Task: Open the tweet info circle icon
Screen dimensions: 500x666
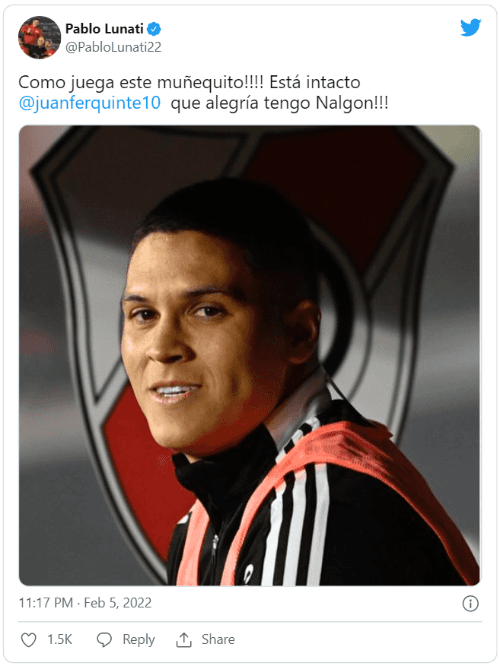Action: (x=470, y=604)
